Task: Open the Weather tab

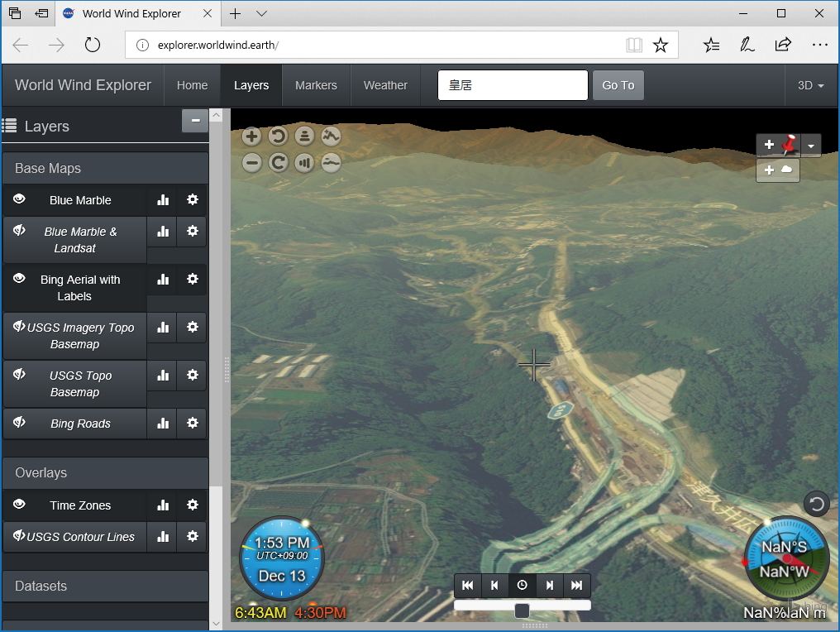Action: coord(385,85)
